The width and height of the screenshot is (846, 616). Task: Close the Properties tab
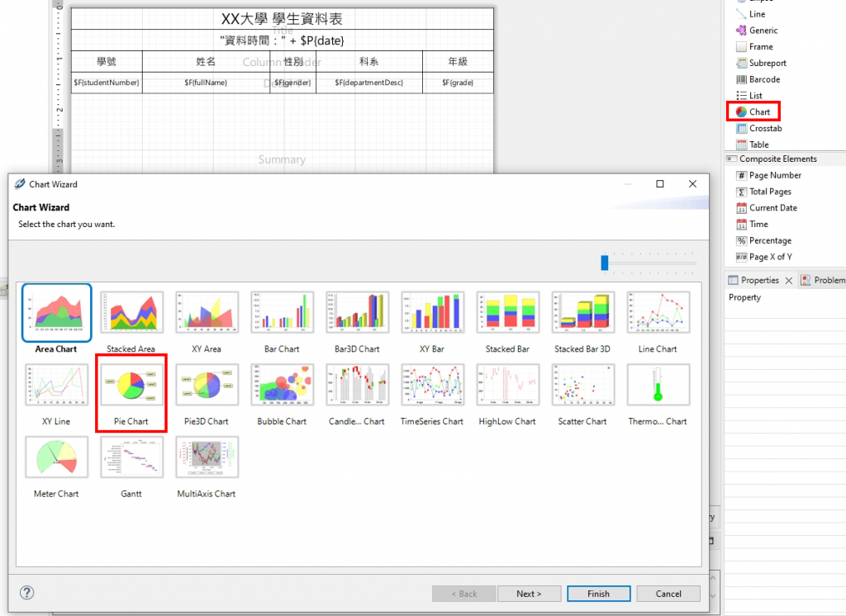[x=789, y=281]
